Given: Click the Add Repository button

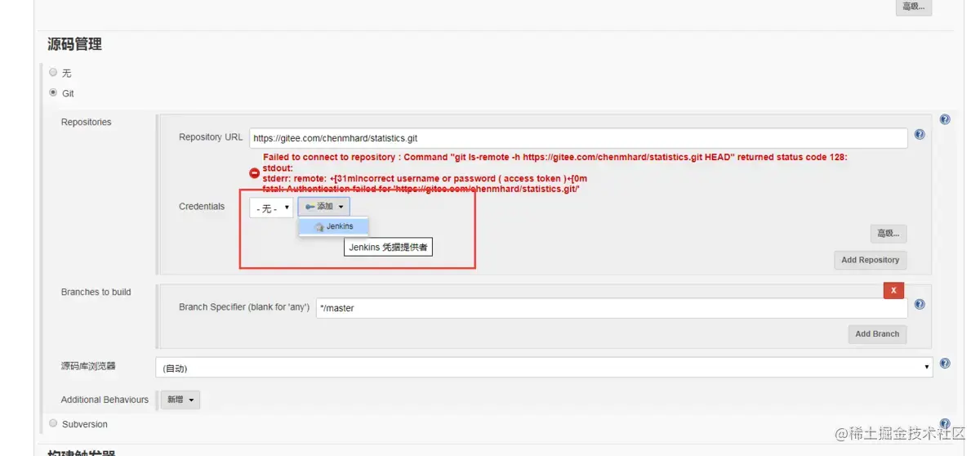Looking at the screenshot, I should pos(870,260).
